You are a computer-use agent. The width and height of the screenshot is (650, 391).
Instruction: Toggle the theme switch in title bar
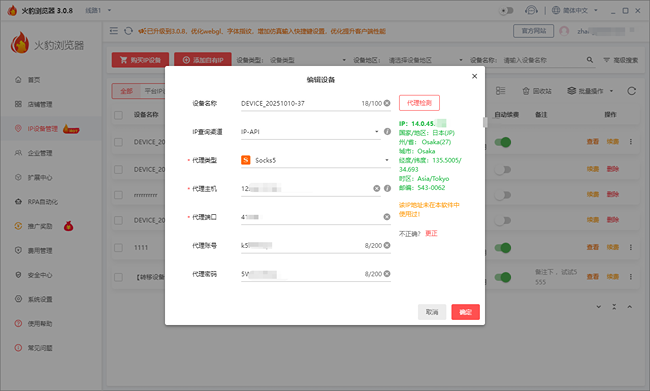(506, 10)
